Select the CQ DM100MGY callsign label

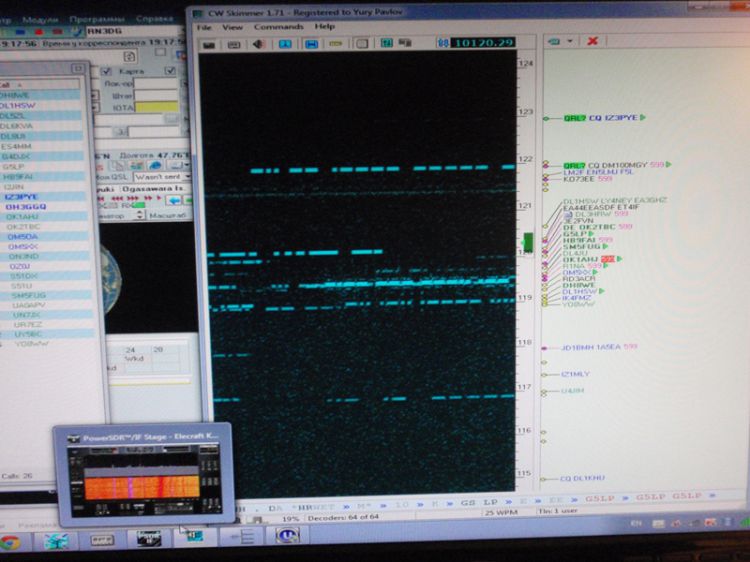[617, 165]
